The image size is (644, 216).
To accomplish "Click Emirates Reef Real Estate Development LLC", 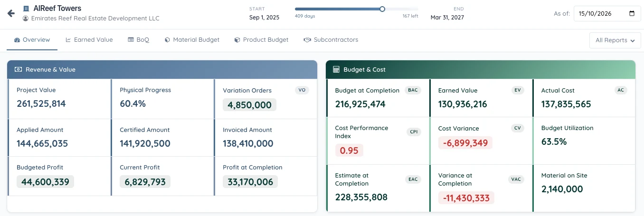I will (x=95, y=19).
